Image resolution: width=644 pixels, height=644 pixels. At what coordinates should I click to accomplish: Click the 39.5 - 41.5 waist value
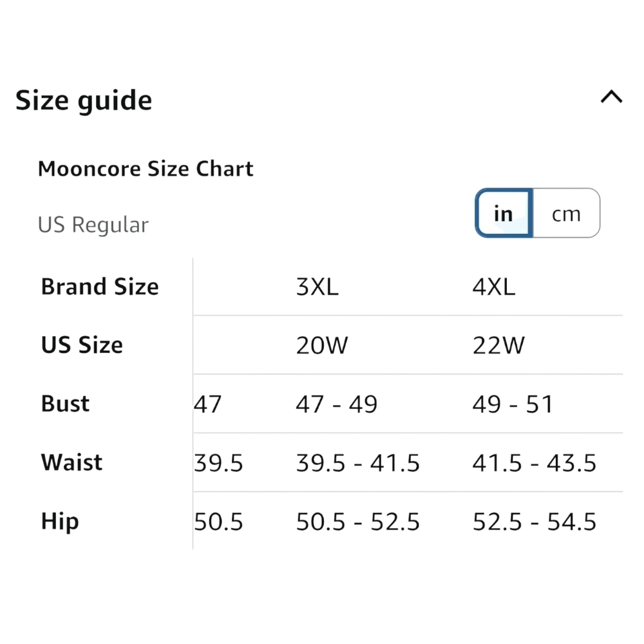tap(358, 463)
